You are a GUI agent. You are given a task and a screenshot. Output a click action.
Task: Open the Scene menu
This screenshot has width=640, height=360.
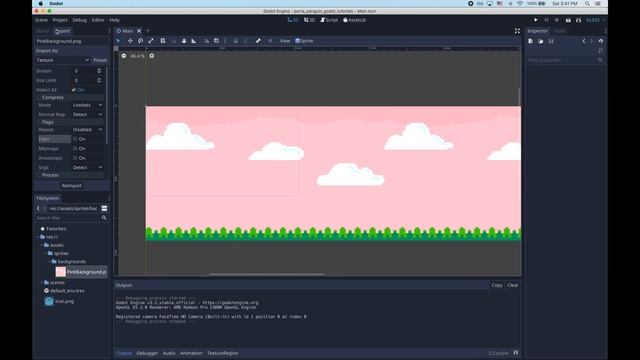coord(41,20)
